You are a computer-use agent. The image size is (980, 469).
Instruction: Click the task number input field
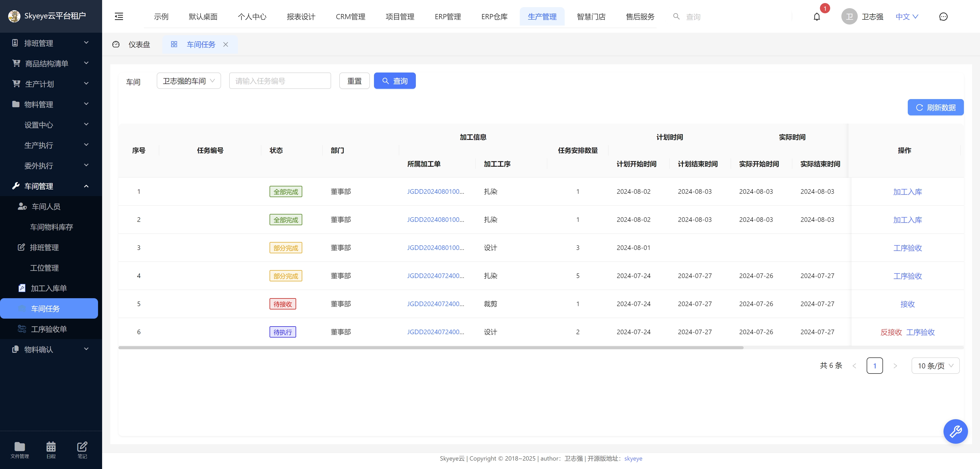coord(280,81)
